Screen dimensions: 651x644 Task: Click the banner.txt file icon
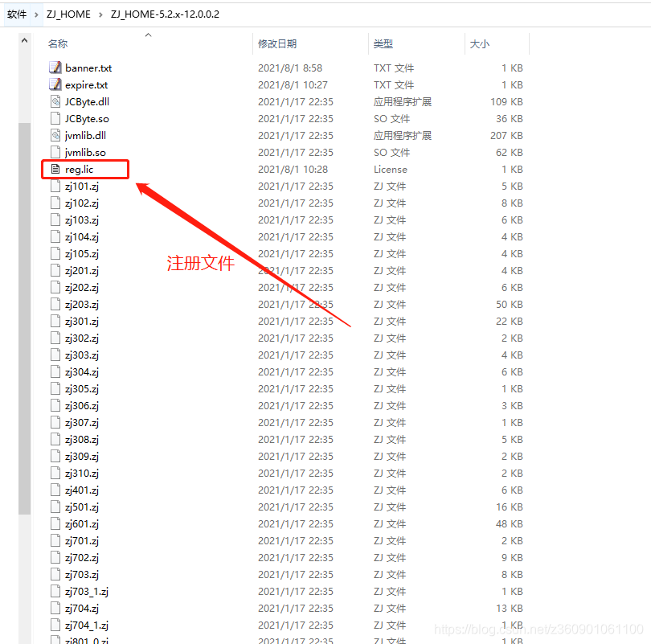point(55,68)
